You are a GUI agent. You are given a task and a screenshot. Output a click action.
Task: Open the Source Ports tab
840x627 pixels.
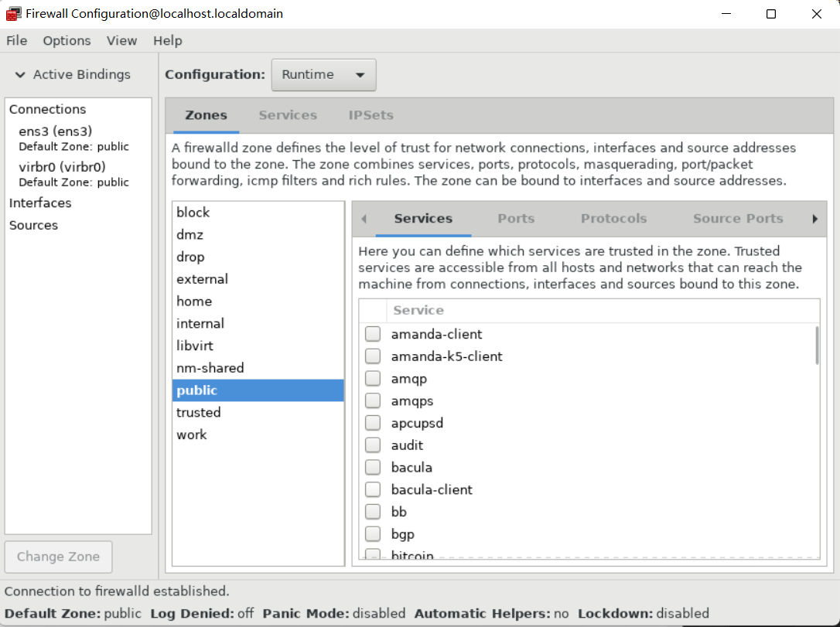[x=738, y=219]
